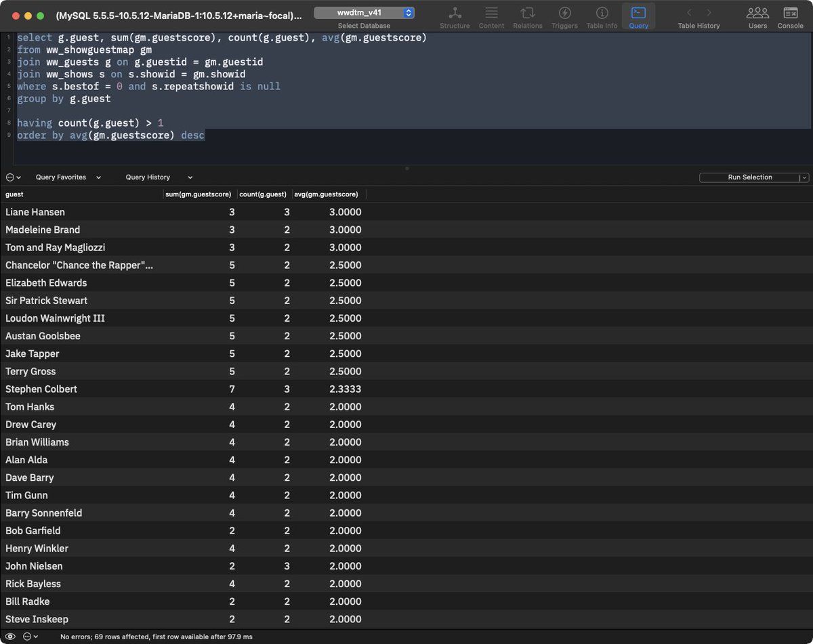
Task: Open the Structure view
Action: pos(455,18)
